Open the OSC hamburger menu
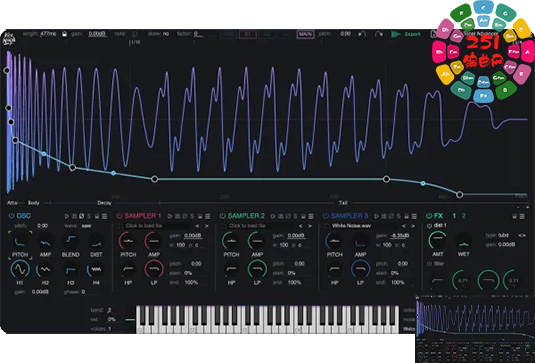 click(104, 216)
